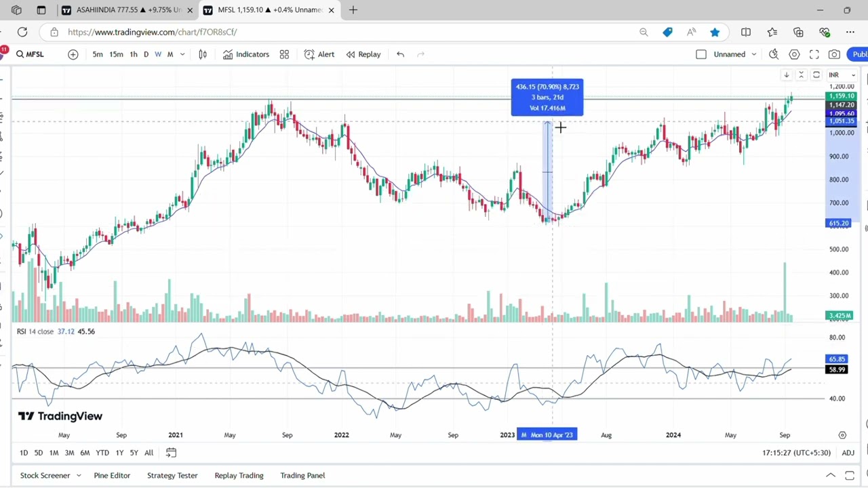The image size is (868, 488).
Task: Enter fullscreen chart mode
Action: [814, 54]
